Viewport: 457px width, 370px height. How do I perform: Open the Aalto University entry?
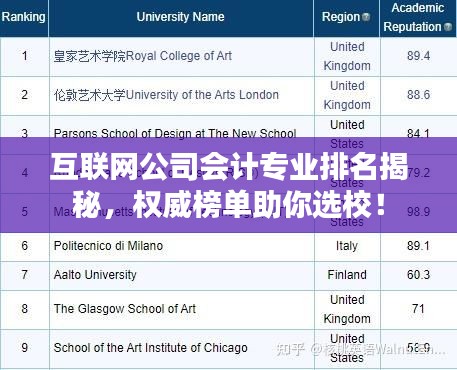(x=95, y=275)
